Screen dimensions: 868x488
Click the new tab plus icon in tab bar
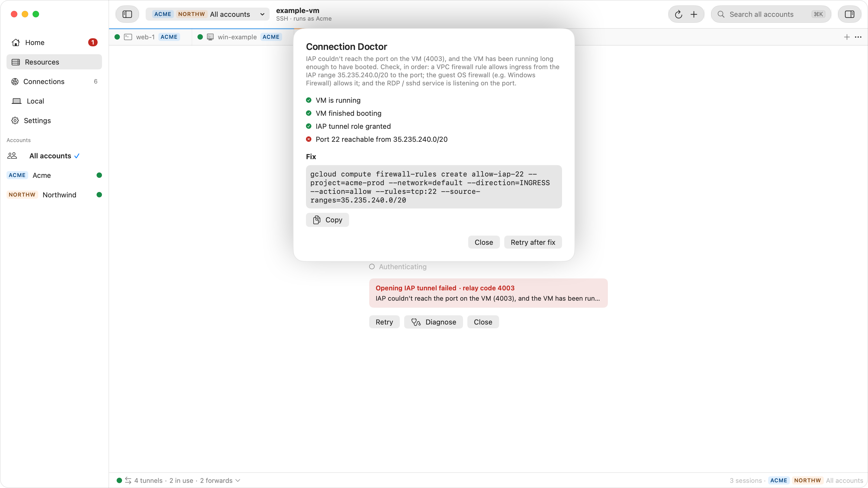[x=847, y=37]
